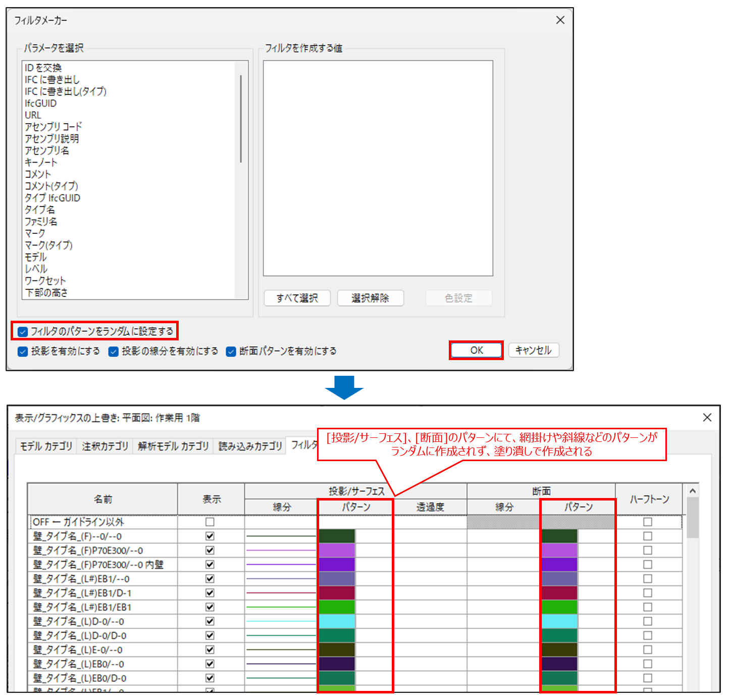Viewport: 729px width, 700px height.
Task: Click purple projection pattern swatch for 壁_タイプ名_(F)P70E300/--0
Action: pyautogui.click(x=337, y=551)
